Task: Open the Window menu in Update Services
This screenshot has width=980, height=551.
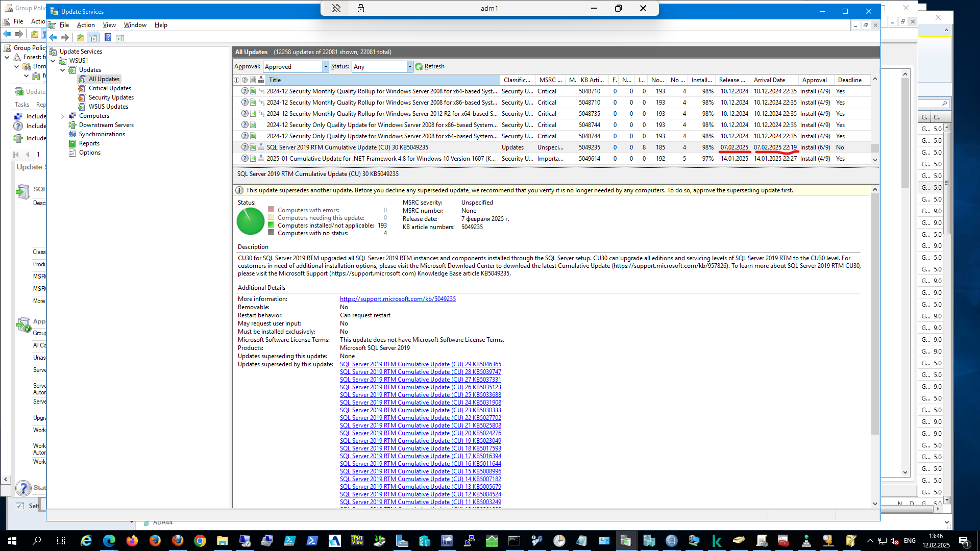Action: 135,25
